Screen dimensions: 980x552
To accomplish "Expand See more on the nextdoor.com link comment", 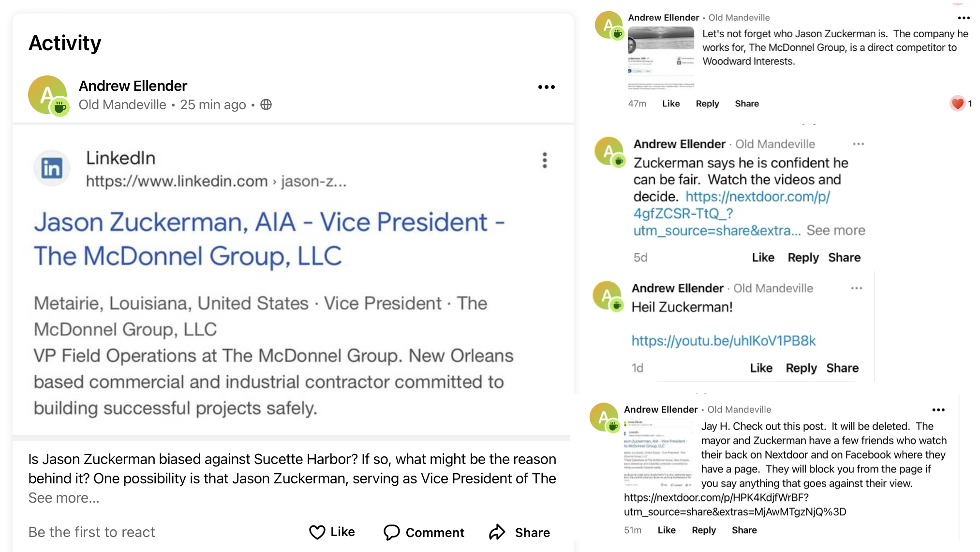I will (836, 231).
